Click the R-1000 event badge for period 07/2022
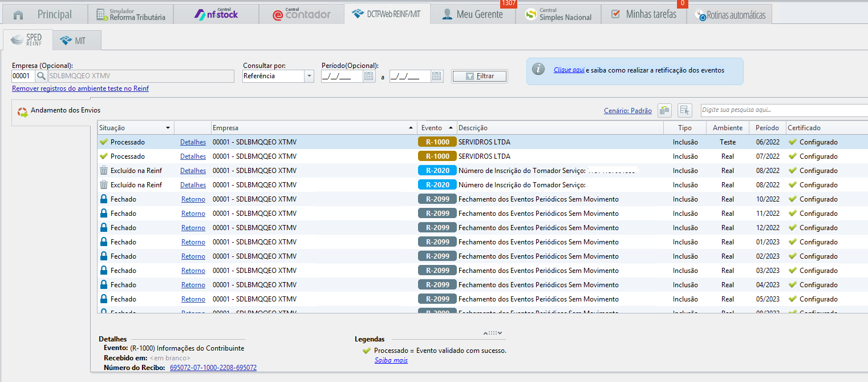The height and width of the screenshot is (382, 868). [x=437, y=156]
